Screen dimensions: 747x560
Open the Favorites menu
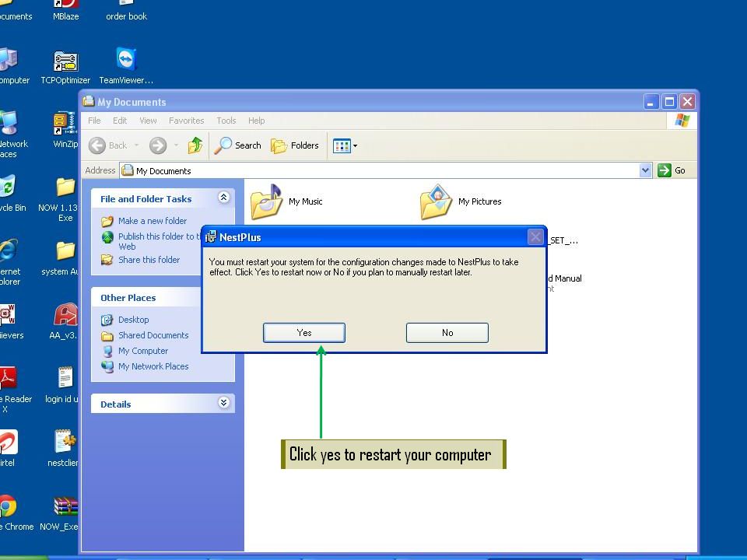pyautogui.click(x=186, y=121)
